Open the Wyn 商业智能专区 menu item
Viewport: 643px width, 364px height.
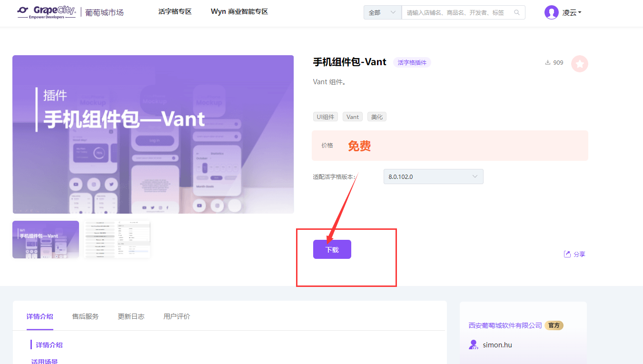tap(239, 11)
